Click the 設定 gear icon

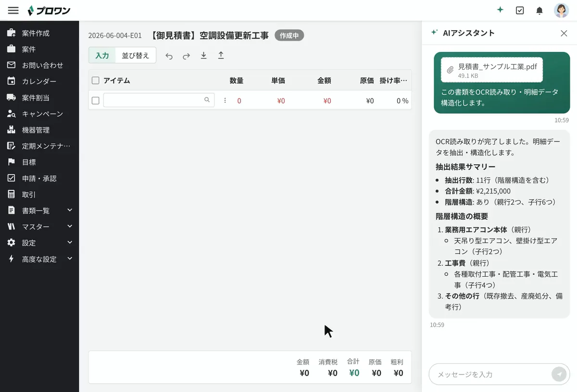12,243
